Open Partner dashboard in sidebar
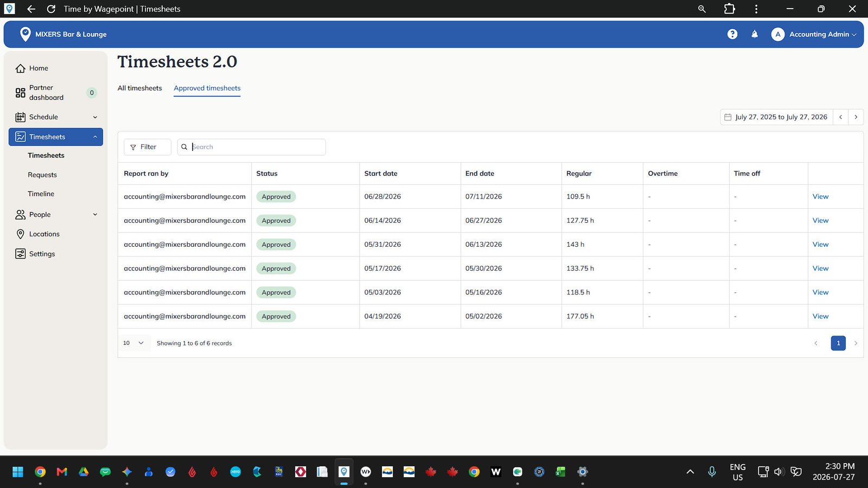The height and width of the screenshot is (488, 868). tap(56, 93)
